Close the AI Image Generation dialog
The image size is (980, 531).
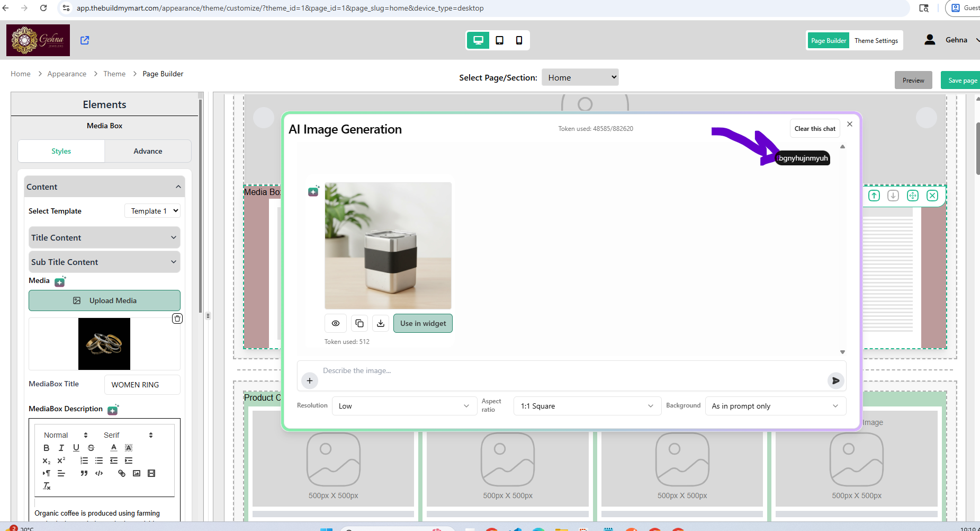850,124
